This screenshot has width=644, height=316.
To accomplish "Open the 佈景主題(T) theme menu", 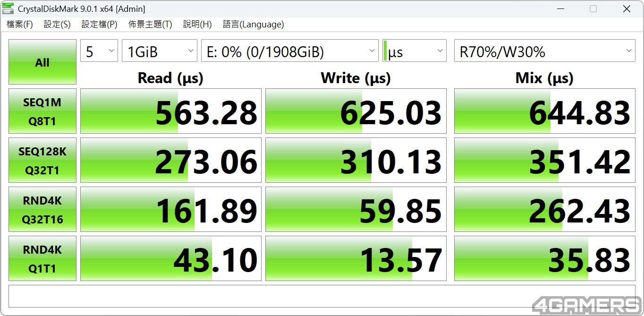I will click(x=150, y=25).
